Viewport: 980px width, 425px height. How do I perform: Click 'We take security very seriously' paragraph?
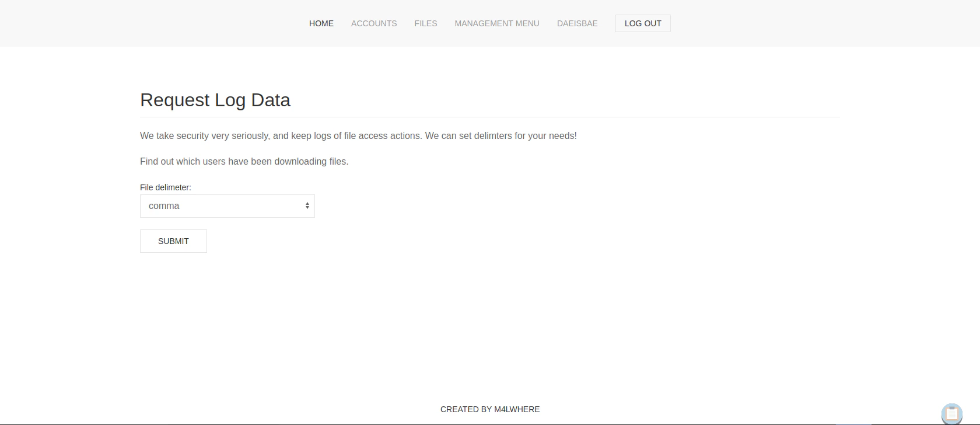(358, 135)
